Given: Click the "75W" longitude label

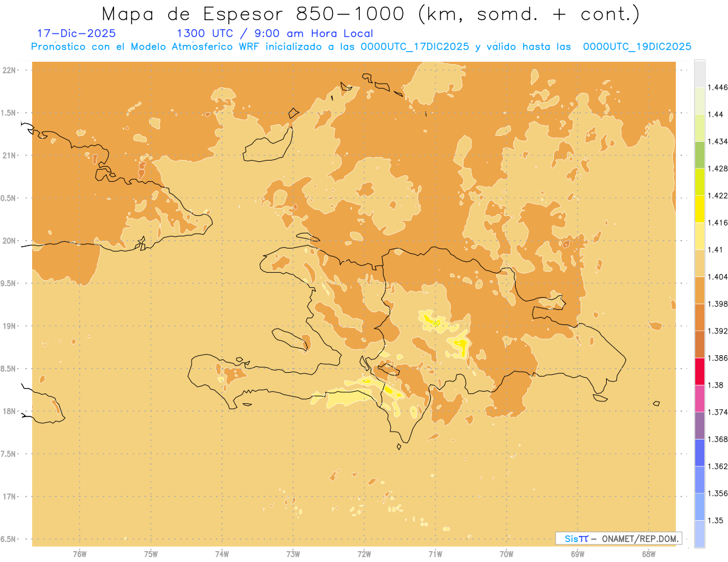Looking at the screenshot, I should click(150, 554).
